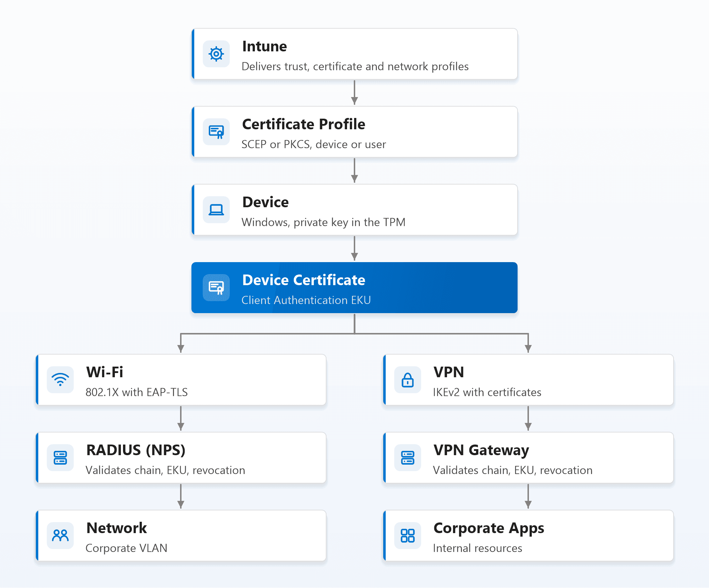Viewport: 709px width, 588px height.
Task: Click 'Client Authentication EKU' subtitle
Action: (x=306, y=300)
